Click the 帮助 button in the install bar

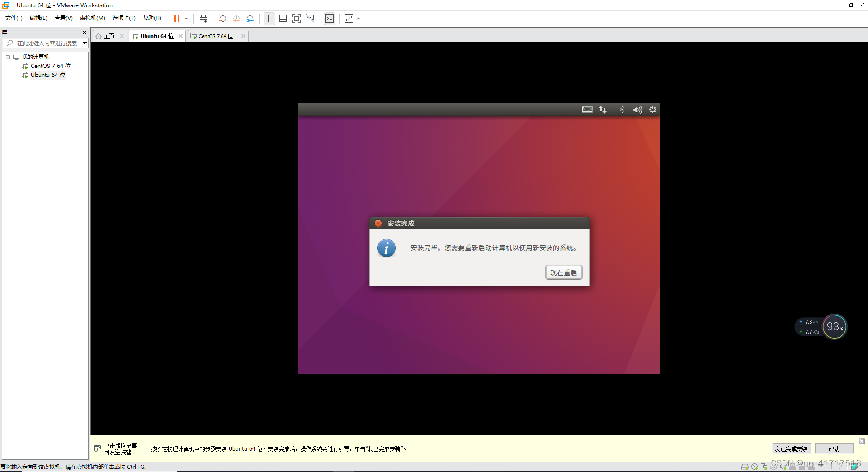tap(834, 449)
